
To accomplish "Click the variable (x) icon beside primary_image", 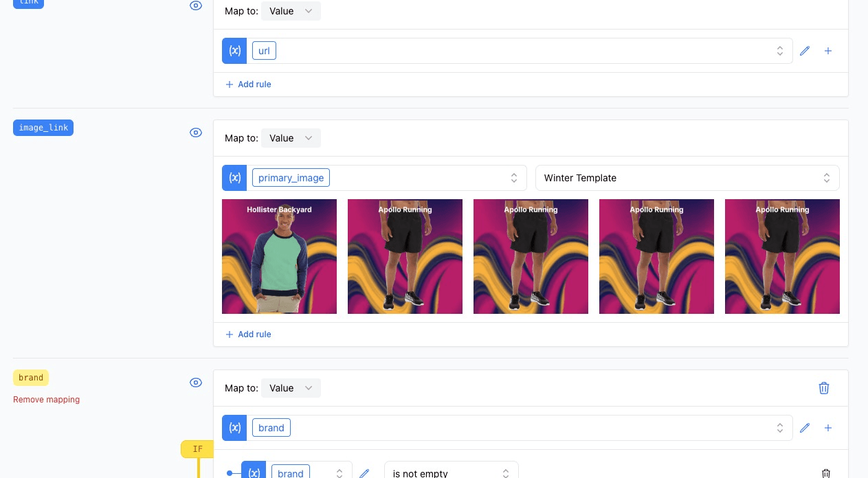I will (234, 178).
